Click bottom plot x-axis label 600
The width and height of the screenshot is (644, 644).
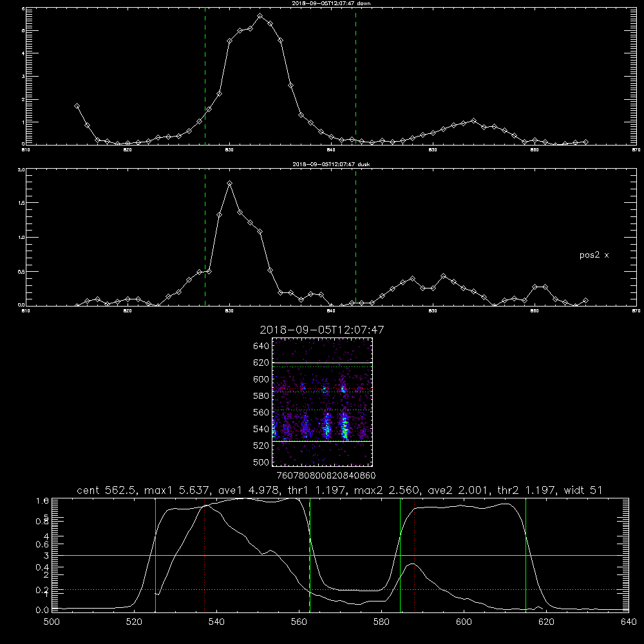point(464,622)
